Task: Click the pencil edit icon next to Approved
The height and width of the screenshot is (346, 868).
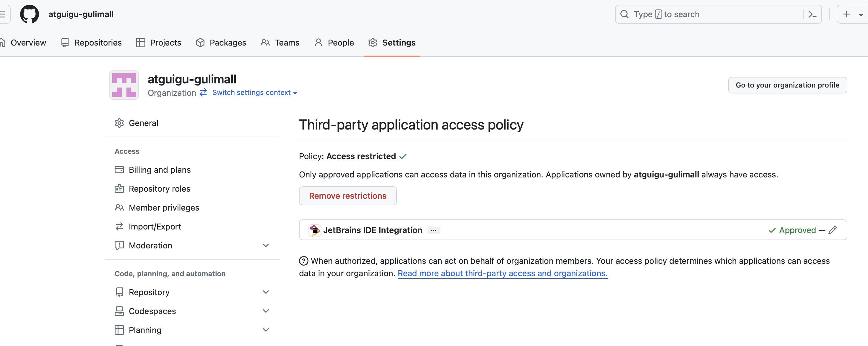Action: [832, 230]
